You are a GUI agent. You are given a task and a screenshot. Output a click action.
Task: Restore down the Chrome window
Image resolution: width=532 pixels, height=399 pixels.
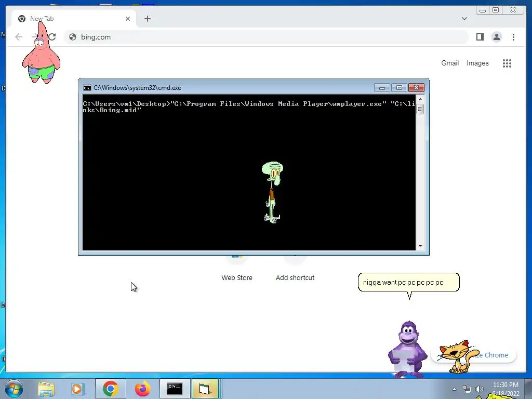pos(495,10)
